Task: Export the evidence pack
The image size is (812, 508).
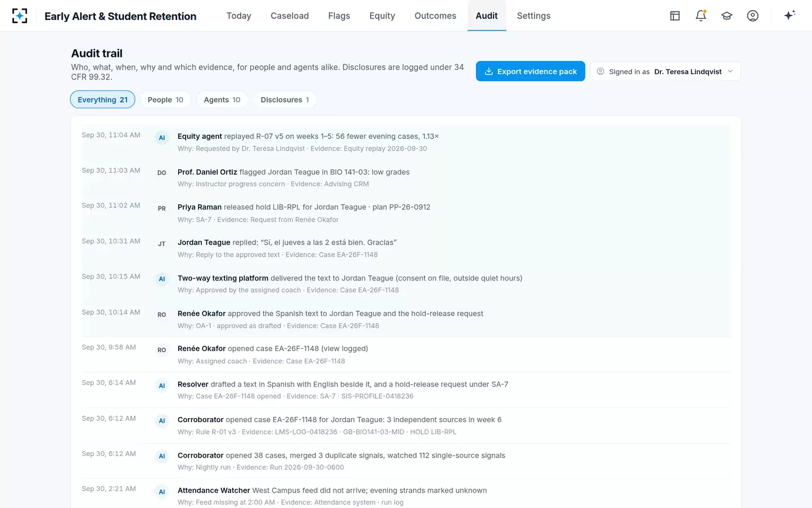Action: click(x=531, y=72)
